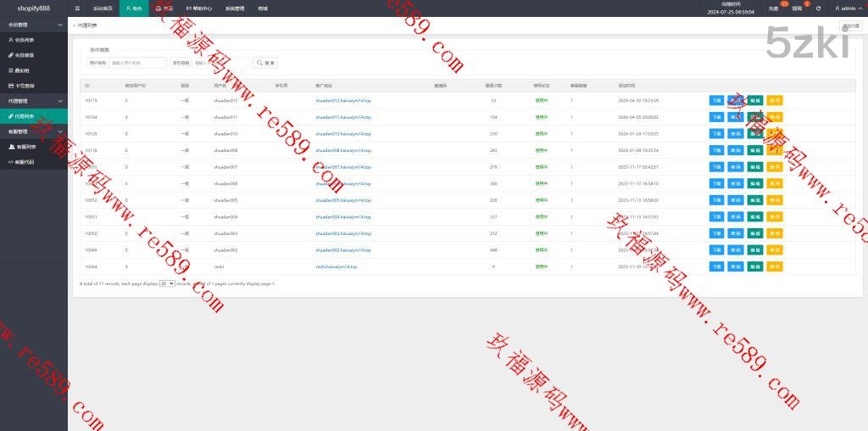Click the refresh icon beside the notification badges
Viewport: 868px width, 431px height.
818,8
